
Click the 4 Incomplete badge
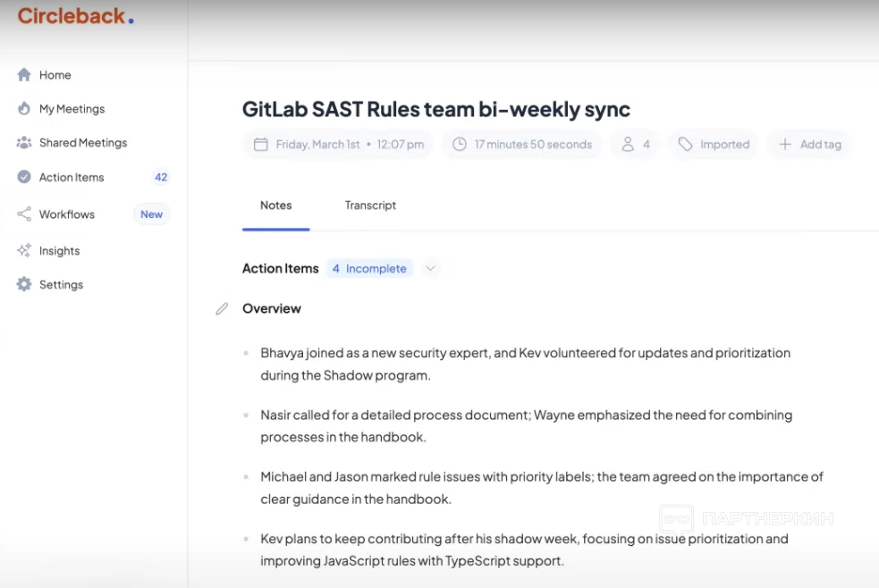(369, 268)
